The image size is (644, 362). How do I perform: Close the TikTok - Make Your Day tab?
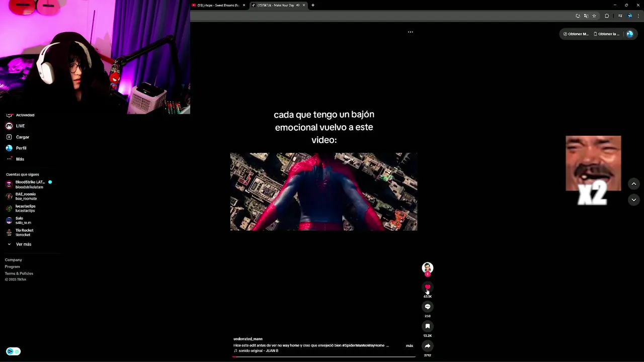[x=304, y=5]
